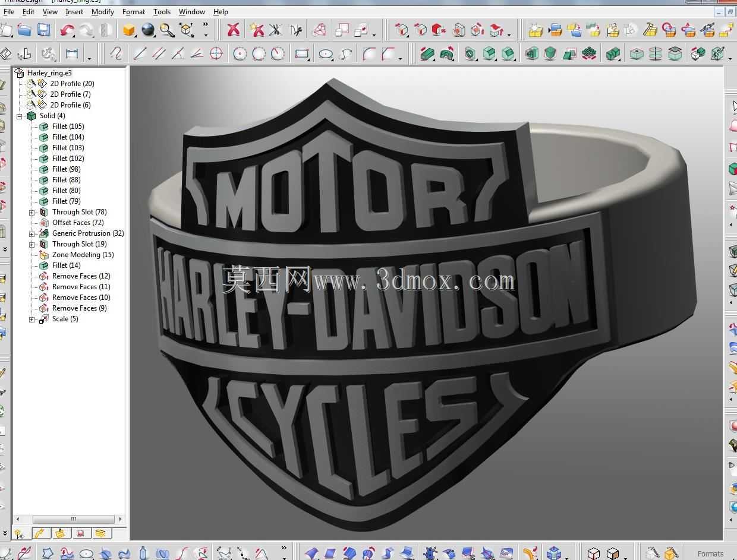The height and width of the screenshot is (560, 737).
Task: Open the Help menu
Action: click(221, 11)
